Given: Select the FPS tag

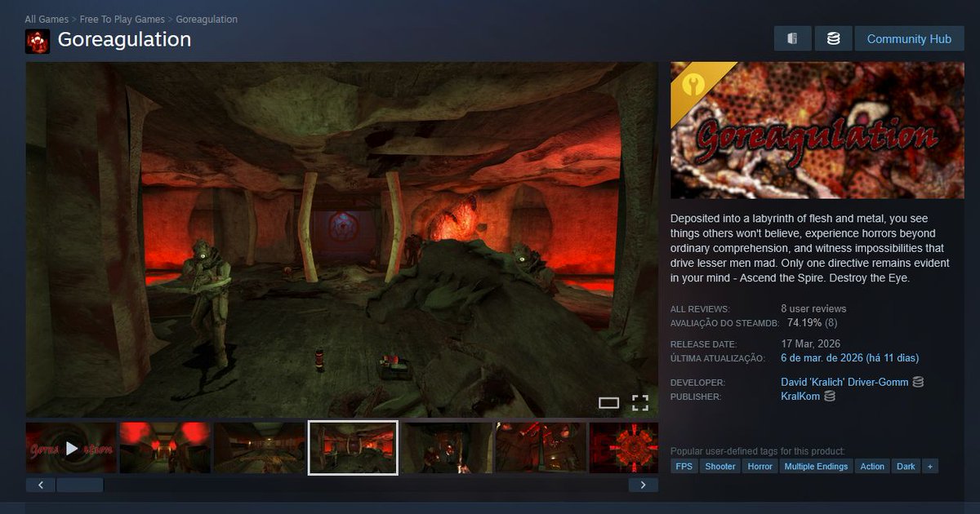Looking at the screenshot, I should point(684,467).
